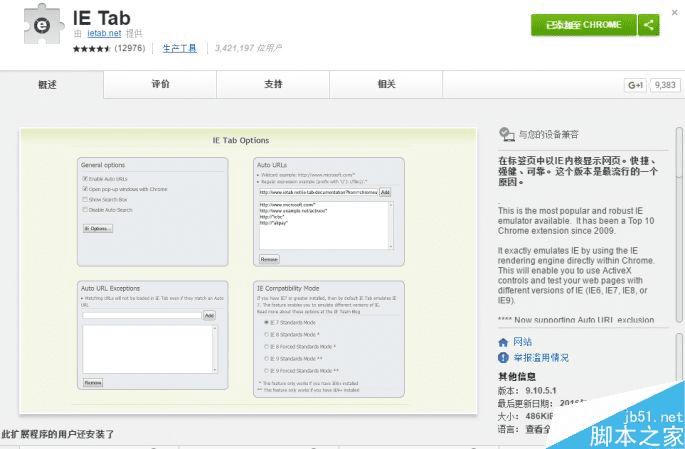Toggle Open pop-up windows with Chrome checkbox
This screenshot has height=449, width=685.
pyautogui.click(x=85, y=189)
